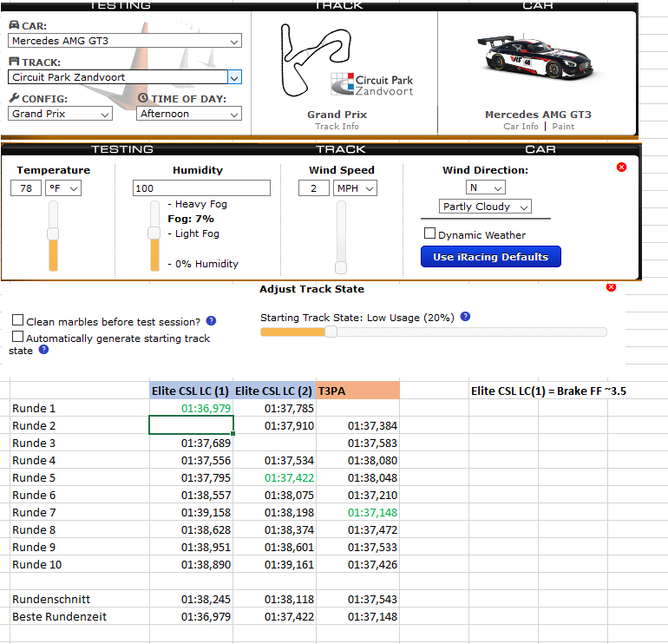Click the clock icon beside TIME OF DAY
Screen dimensions: 668x644
pyautogui.click(x=143, y=98)
